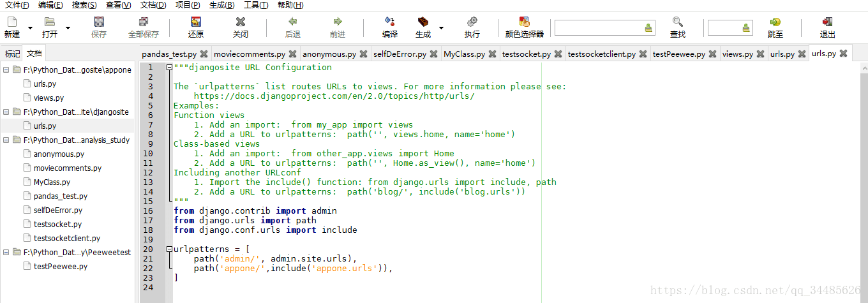This screenshot has width=868, height=303.
Task: Select anonymous.py in the document tree
Action: pyautogui.click(x=59, y=154)
